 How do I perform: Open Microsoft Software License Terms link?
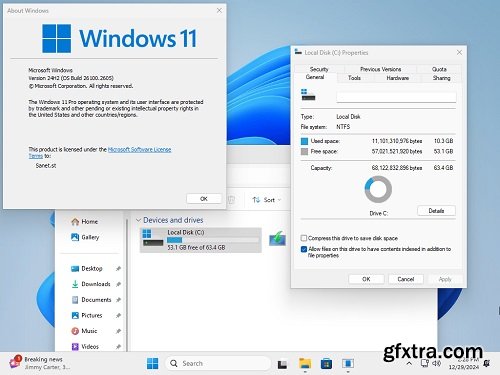pyautogui.click(x=139, y=149)
